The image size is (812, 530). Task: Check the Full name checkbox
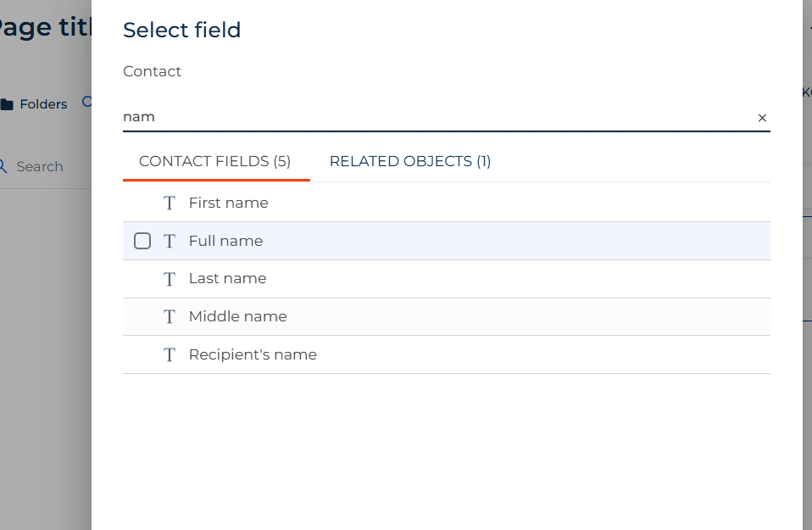point(142,241)
